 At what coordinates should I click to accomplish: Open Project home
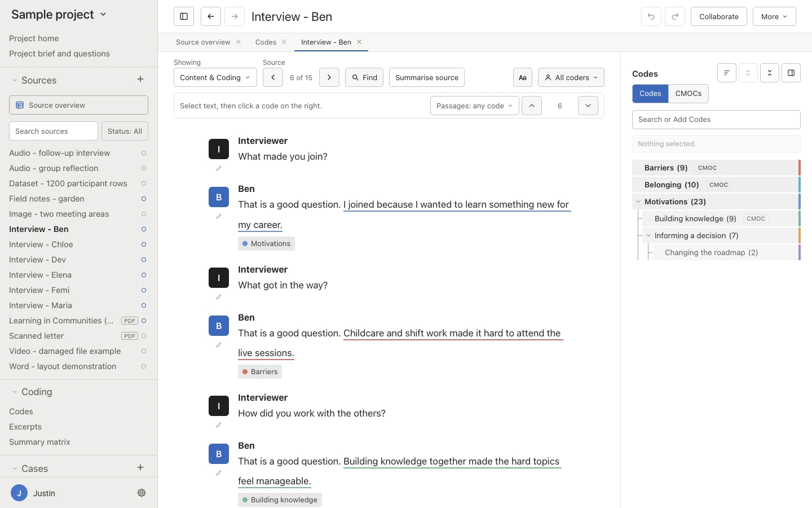(34, 38)
